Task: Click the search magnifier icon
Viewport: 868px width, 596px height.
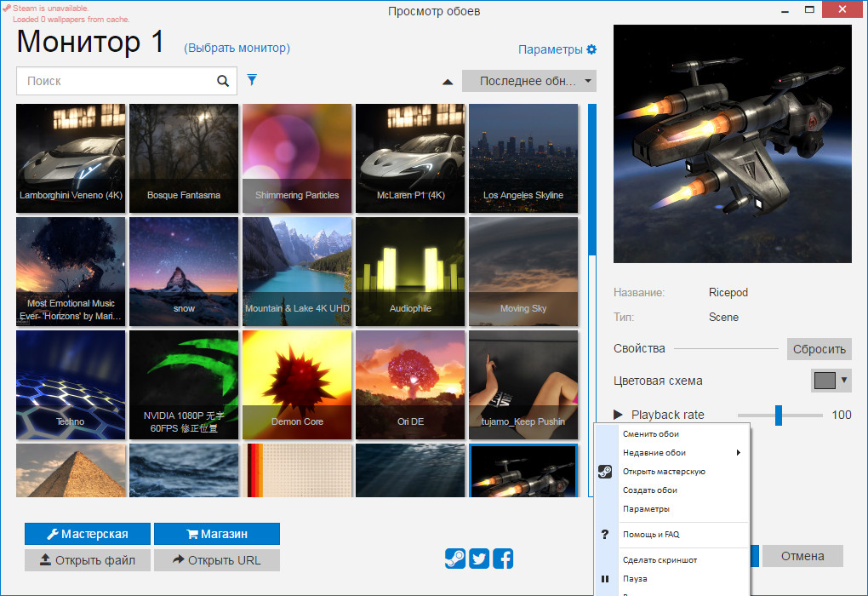Action: (x=222, y=81)
